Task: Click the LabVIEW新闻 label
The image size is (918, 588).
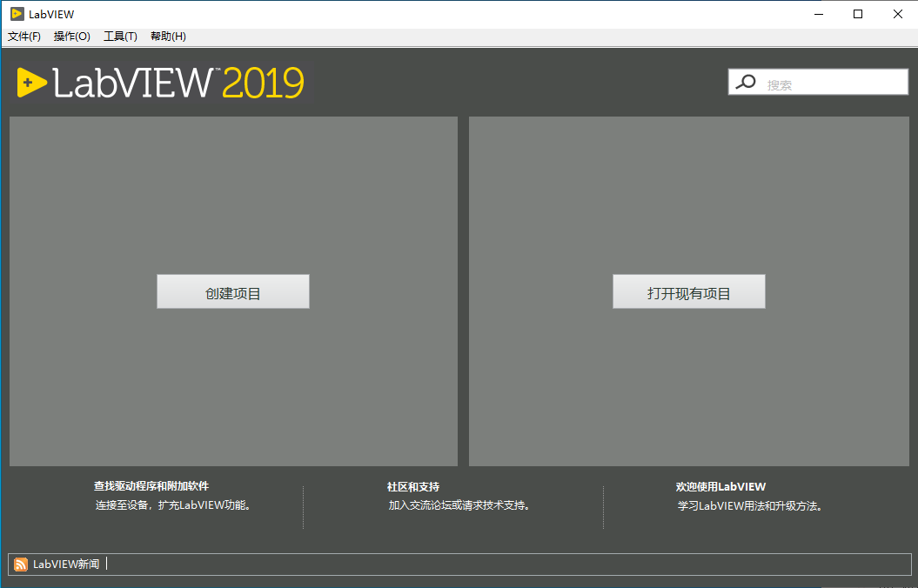Action: tap(66, 564)
